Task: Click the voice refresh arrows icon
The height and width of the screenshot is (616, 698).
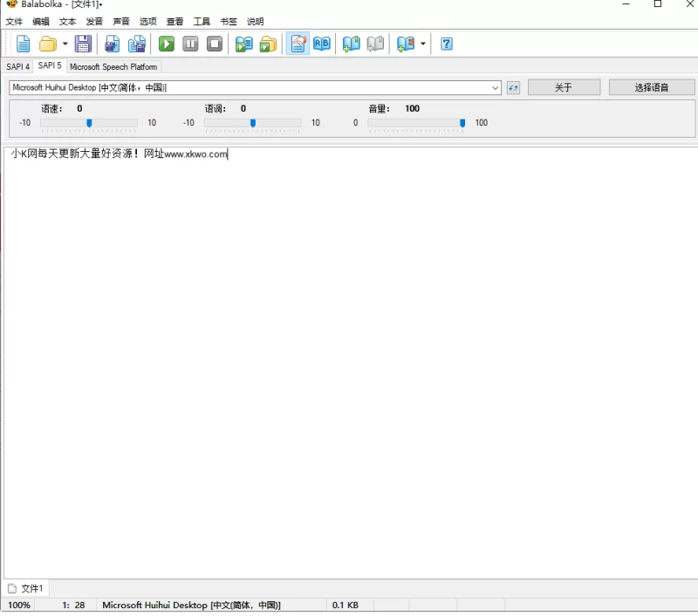Action: click(x=513, y=87)
